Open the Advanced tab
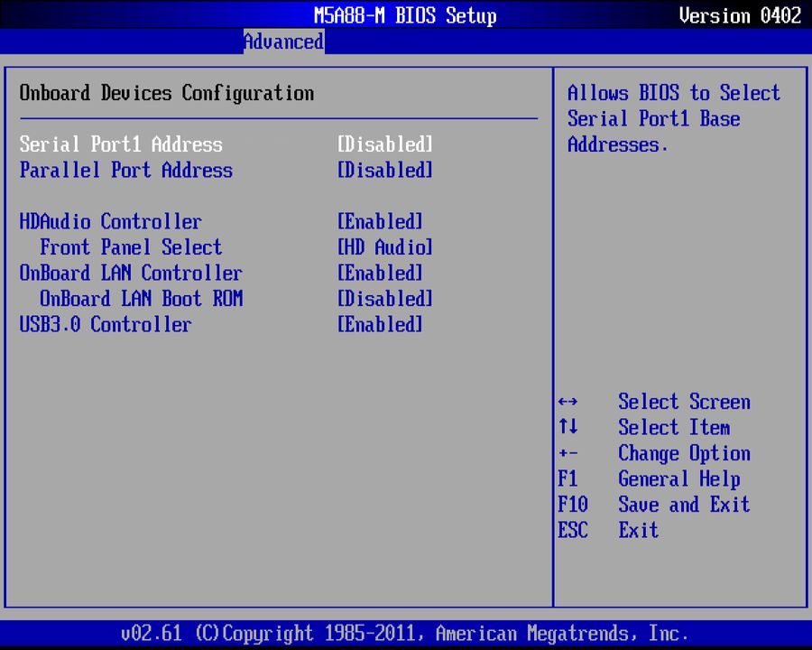 point(284,42)
